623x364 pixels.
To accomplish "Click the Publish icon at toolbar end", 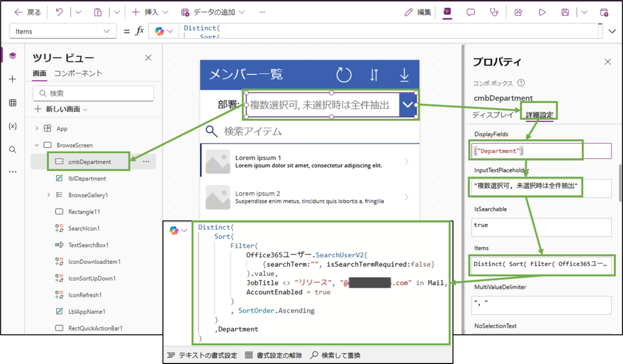I will click(604, 12).
